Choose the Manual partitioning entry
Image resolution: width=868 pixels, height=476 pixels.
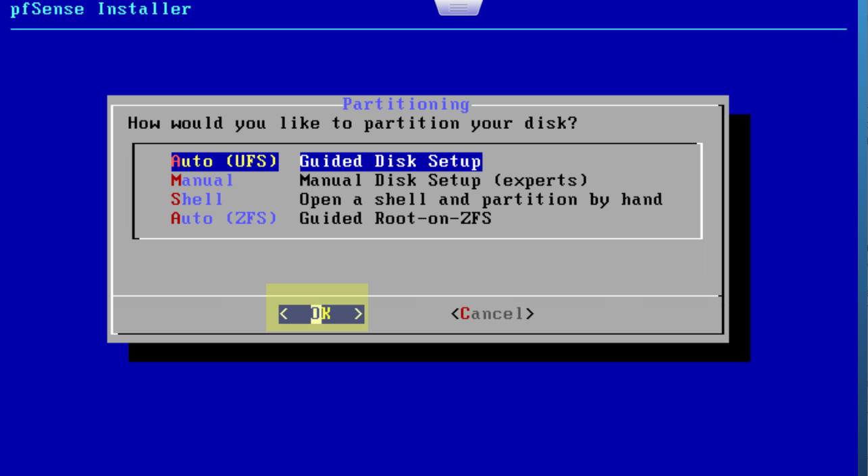click(203, 180)
